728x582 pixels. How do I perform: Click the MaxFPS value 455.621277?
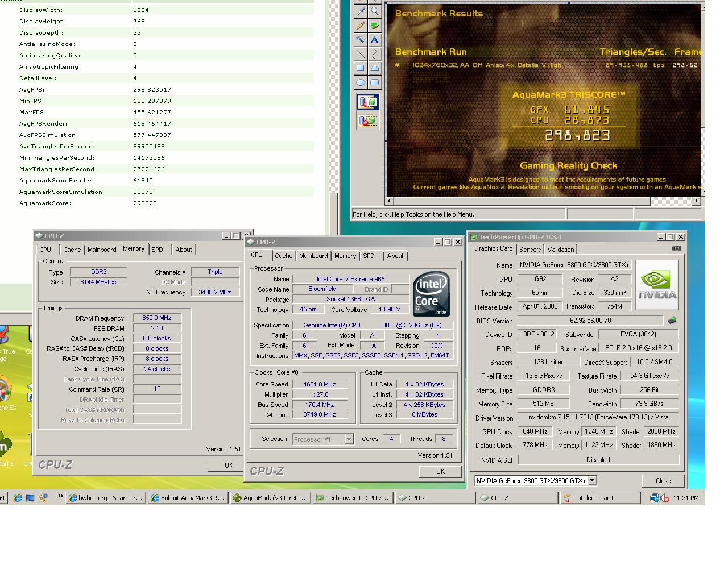click(x=152, y=112)
